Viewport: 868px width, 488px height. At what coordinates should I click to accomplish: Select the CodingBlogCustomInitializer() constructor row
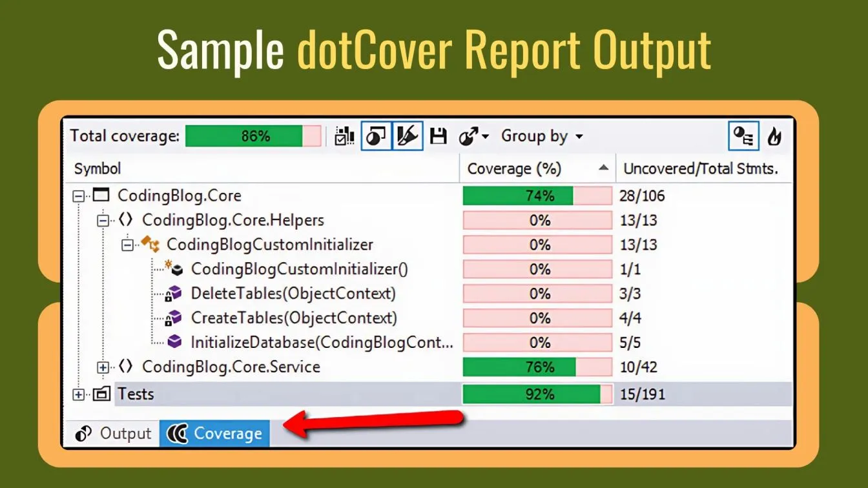[429, 269]
